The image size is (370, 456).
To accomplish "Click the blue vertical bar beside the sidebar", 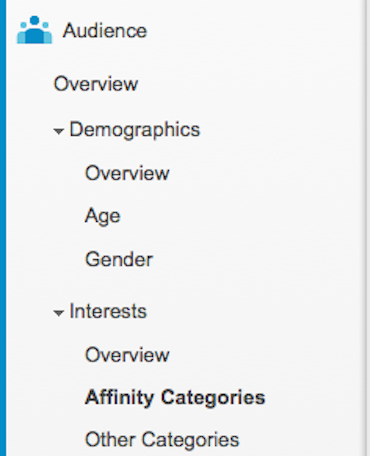I will tap(3, 228).
